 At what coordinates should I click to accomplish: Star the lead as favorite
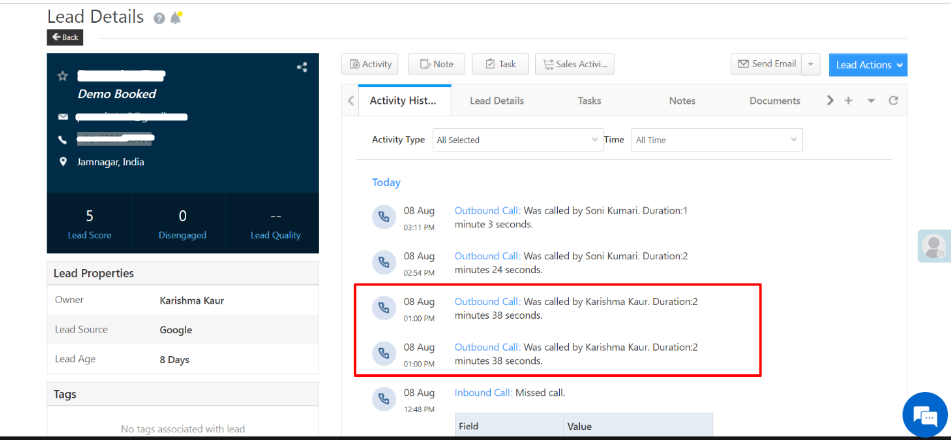(x=62, y=76)
